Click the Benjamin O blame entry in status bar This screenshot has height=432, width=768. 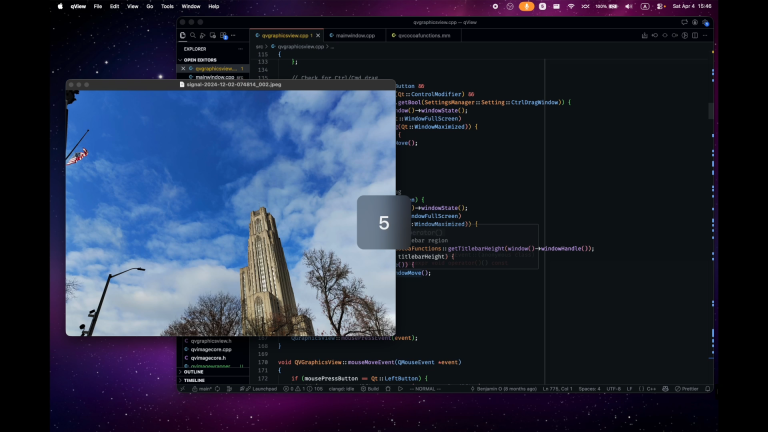504,389
